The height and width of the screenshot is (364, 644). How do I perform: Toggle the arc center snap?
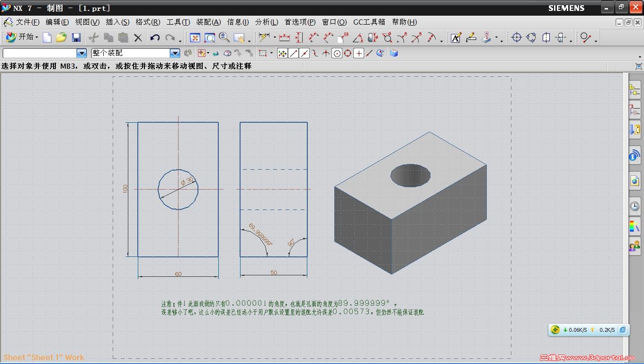[x=337, y=54]
